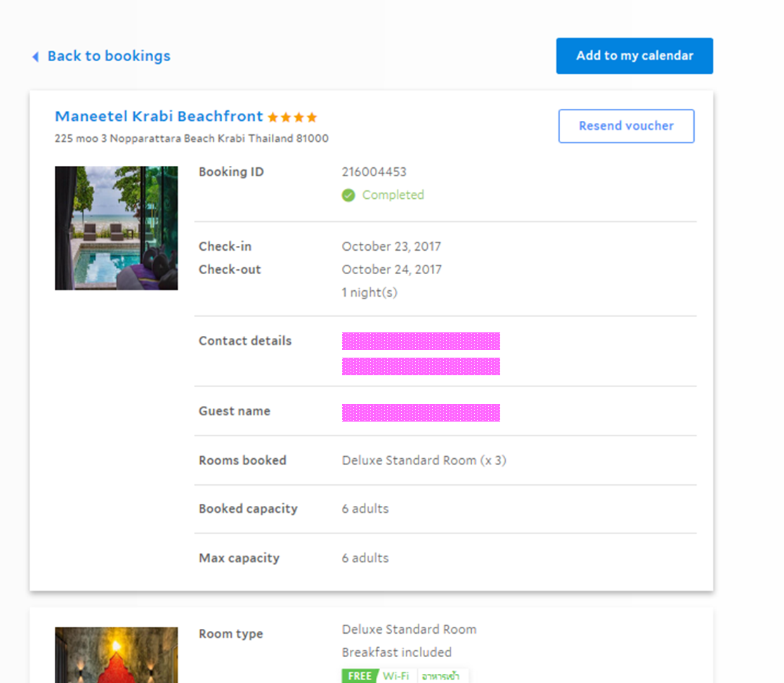Open the Deluxe Standard Room thumbnail image
Screen dimensions: 784x683
116,655
